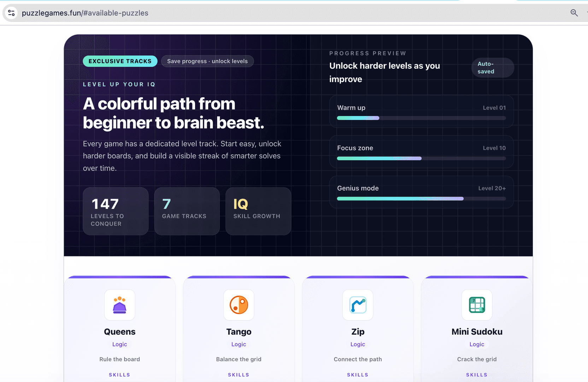
Task: Click the zoom magnifier icon in address bar
Action: click(x=574, y=13)
